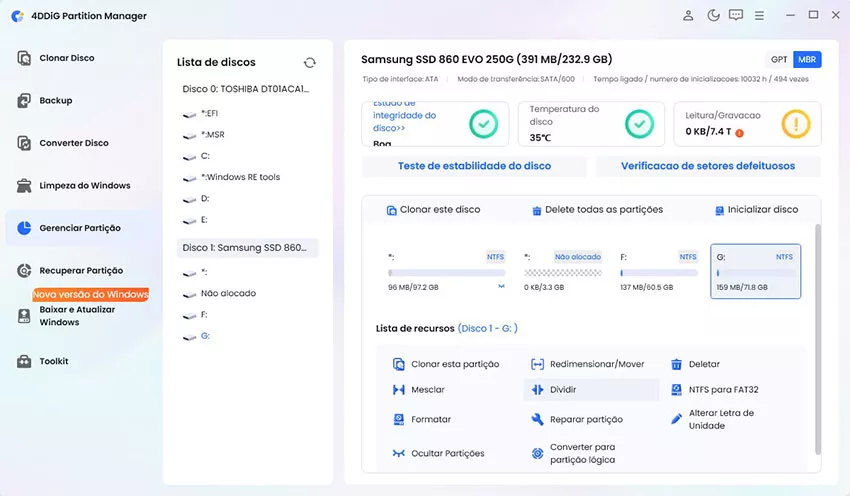The height and width of the screenshot is (496, 850).
Task: Select the E: partition
Action: point(204,220)
